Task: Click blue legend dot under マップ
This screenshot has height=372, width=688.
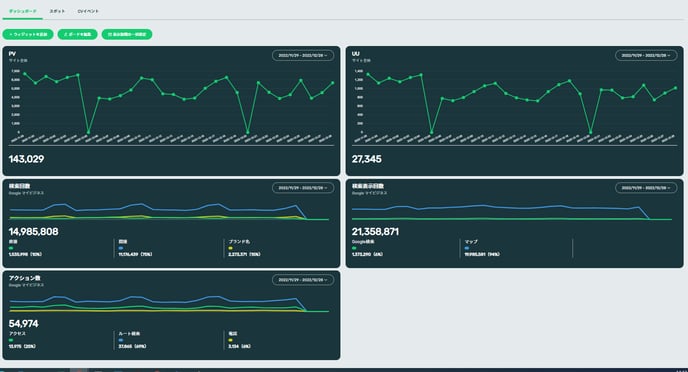Action: [x=467, y=248]
